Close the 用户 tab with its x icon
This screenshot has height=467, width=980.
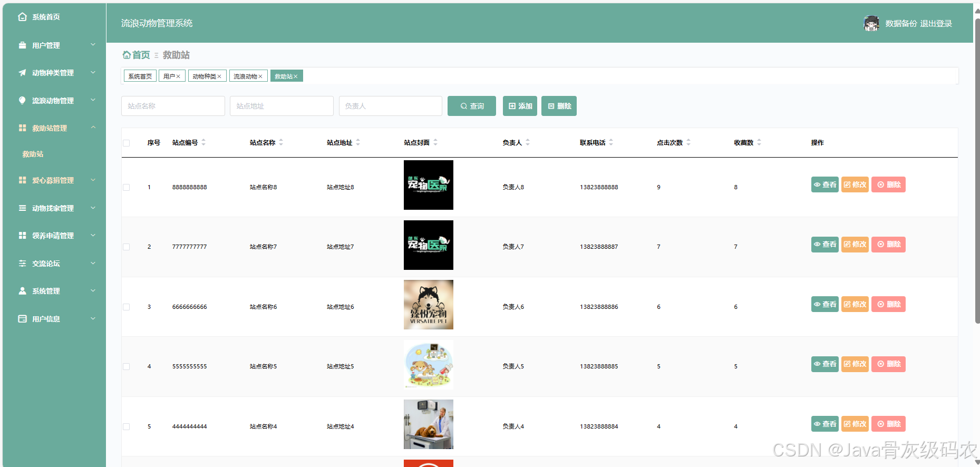click(178, 76)
